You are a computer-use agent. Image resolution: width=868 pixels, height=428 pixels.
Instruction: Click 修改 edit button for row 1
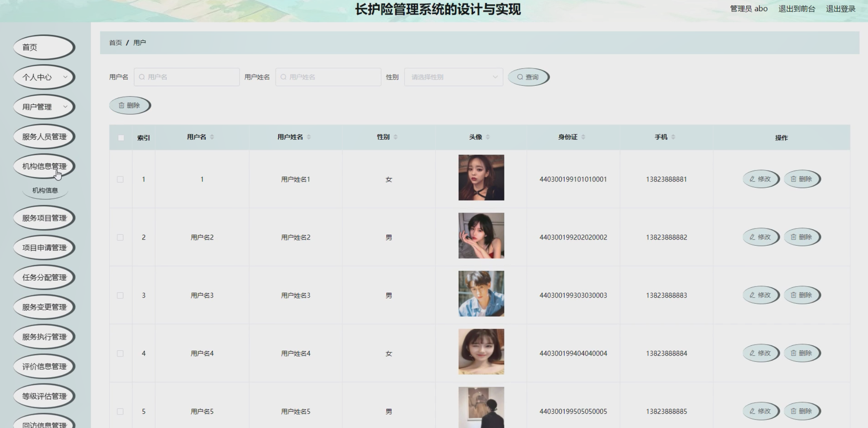coord(760,179)
